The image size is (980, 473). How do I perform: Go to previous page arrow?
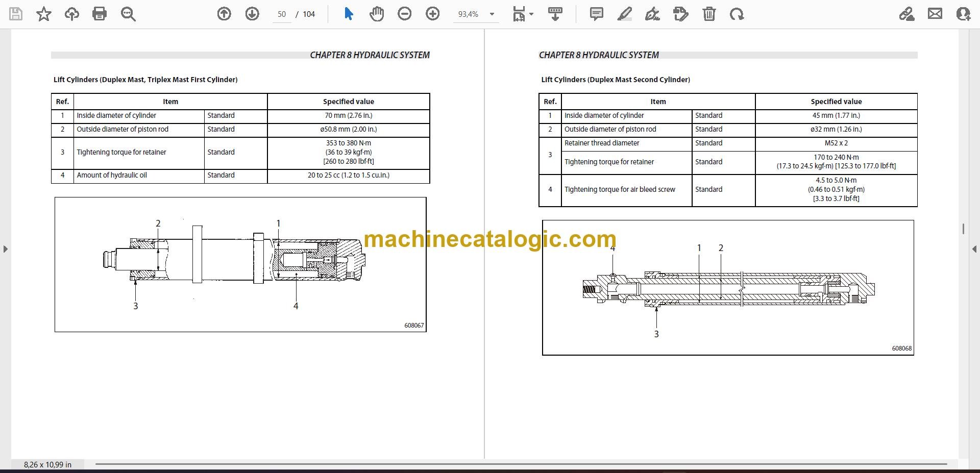[x=224, y=14]
